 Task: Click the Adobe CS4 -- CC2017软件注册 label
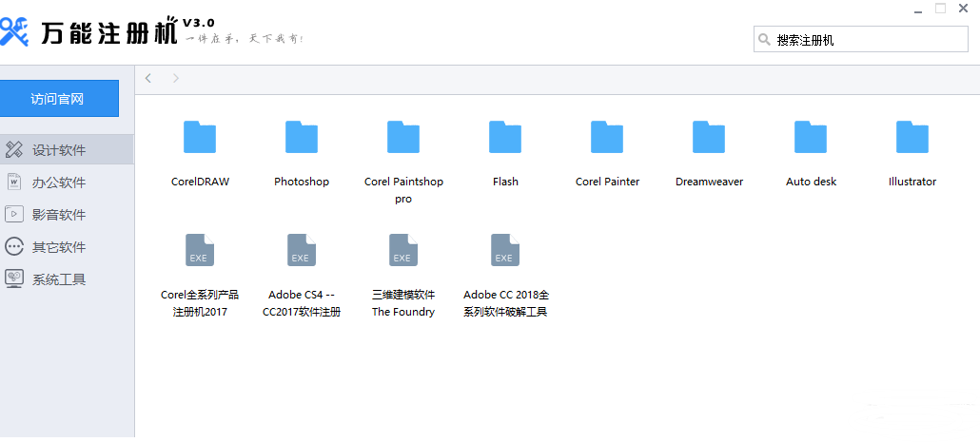(302, 303)
